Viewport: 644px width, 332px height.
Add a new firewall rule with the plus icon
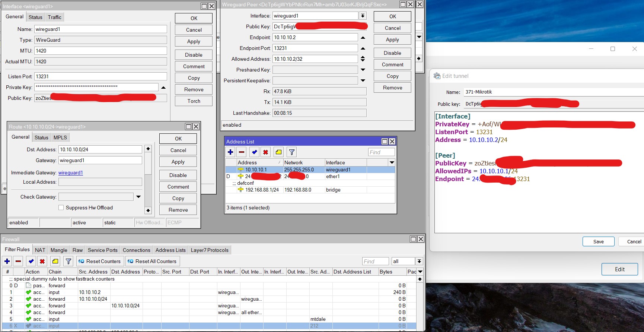click(7, 261)
